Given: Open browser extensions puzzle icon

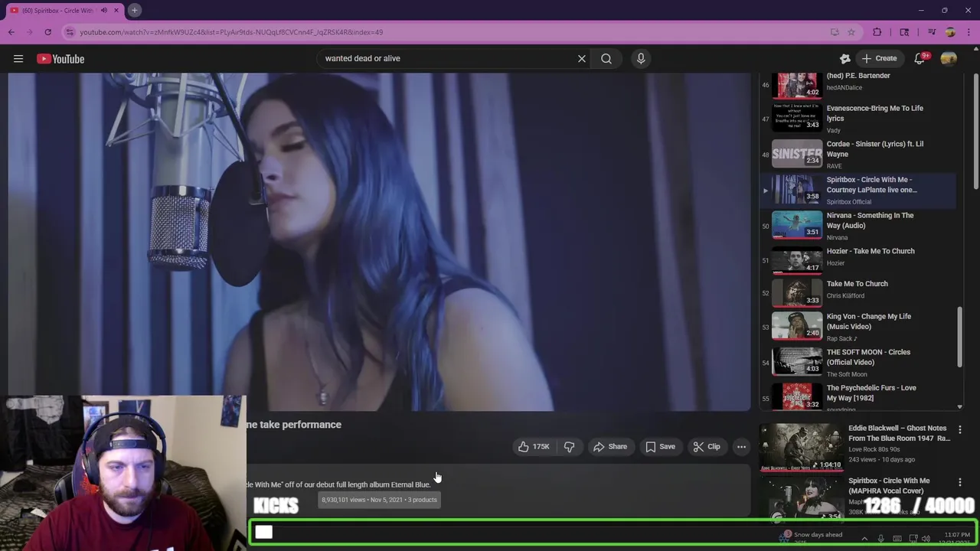Looking at the screenshot, I should pyautogui.click(x=877, y=32).
